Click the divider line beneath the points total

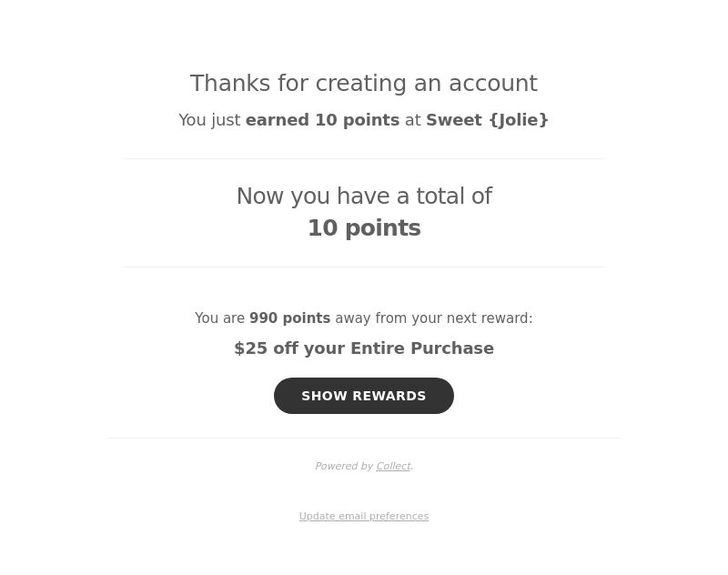pos(363,267)
